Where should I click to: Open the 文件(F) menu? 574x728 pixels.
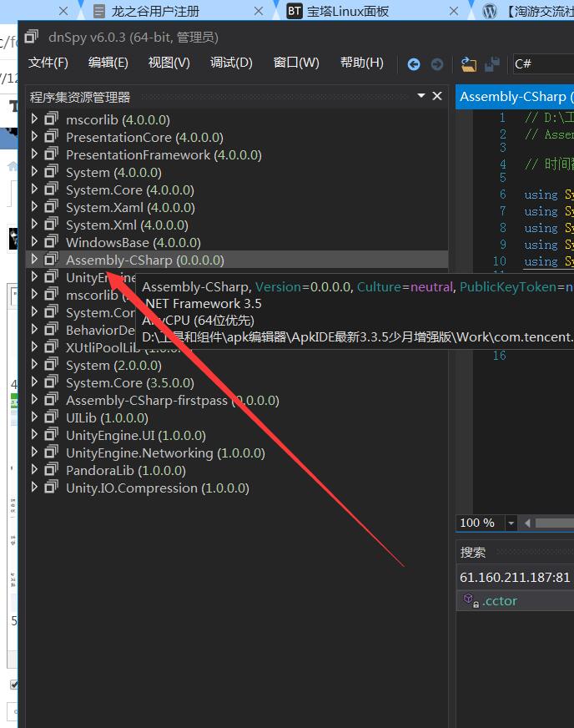coord(48,63)
